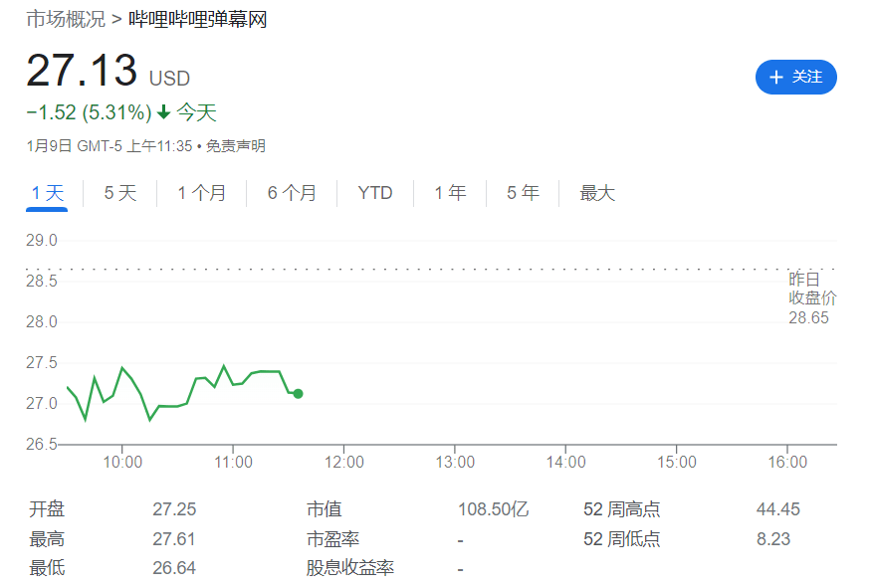This screenshot has height=588, width=872.
Task: Follow the stock with 关注 button
Action: click(796, 78)
